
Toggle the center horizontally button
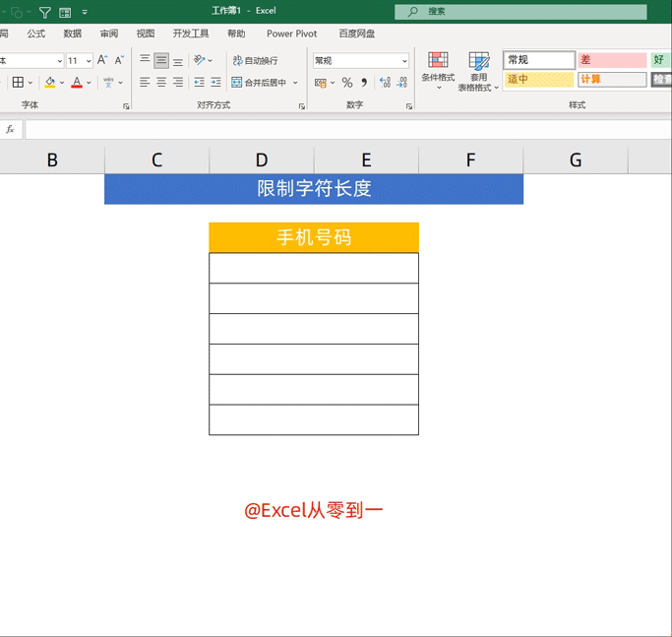tap(161, 82)
